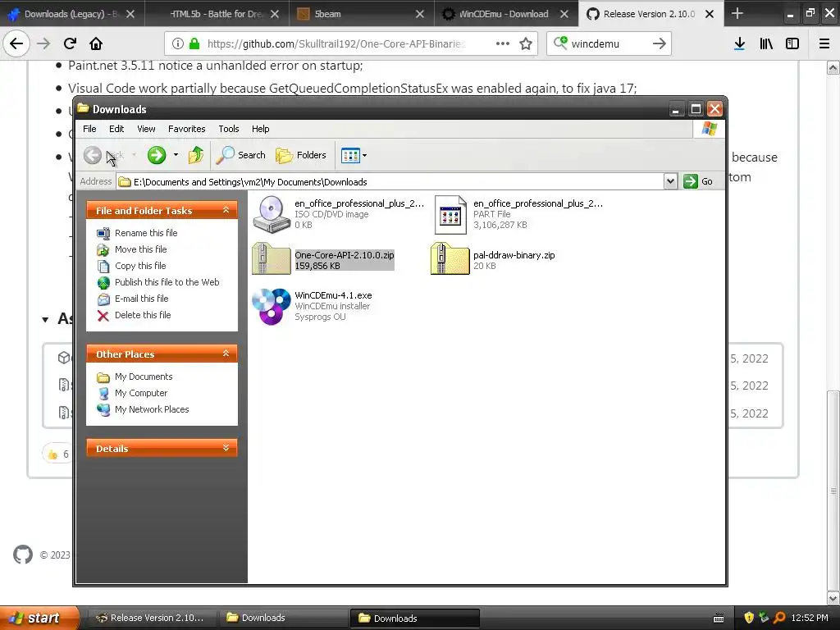Select the One-Core-API-2.10.0.zip folder icon

coord(272,259)
